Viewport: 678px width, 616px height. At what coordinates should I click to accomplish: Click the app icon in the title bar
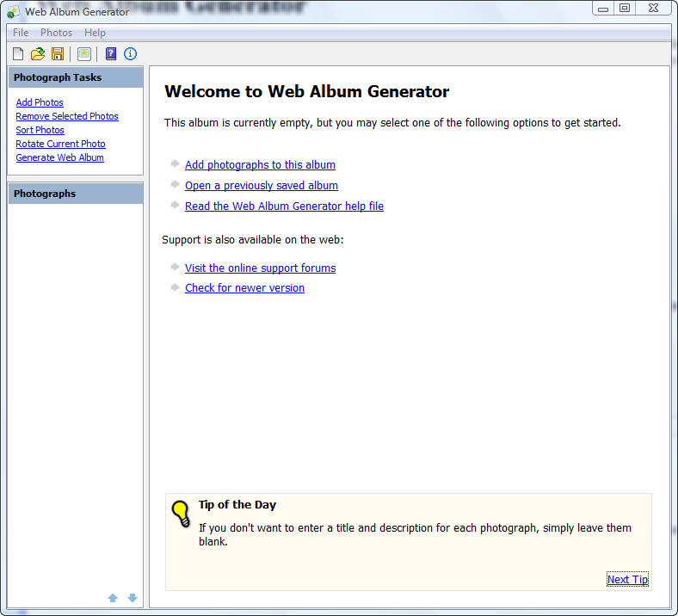(x=14, y=12)
